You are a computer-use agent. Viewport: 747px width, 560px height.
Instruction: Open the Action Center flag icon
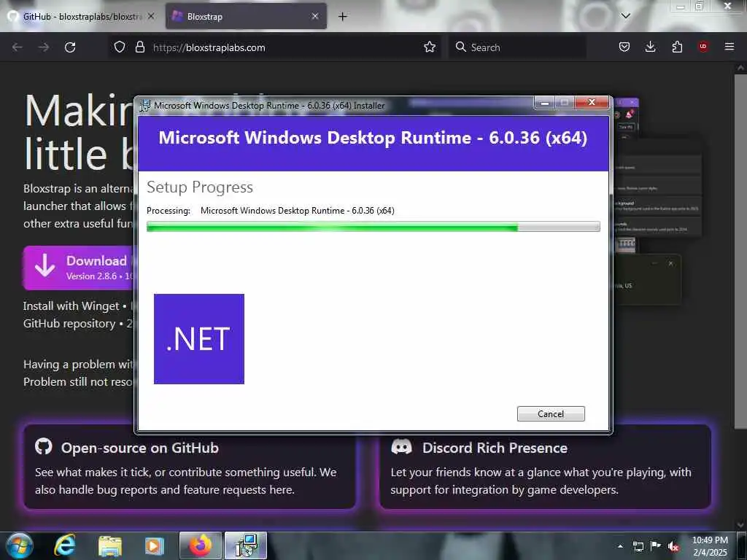[x=656, y=545]
